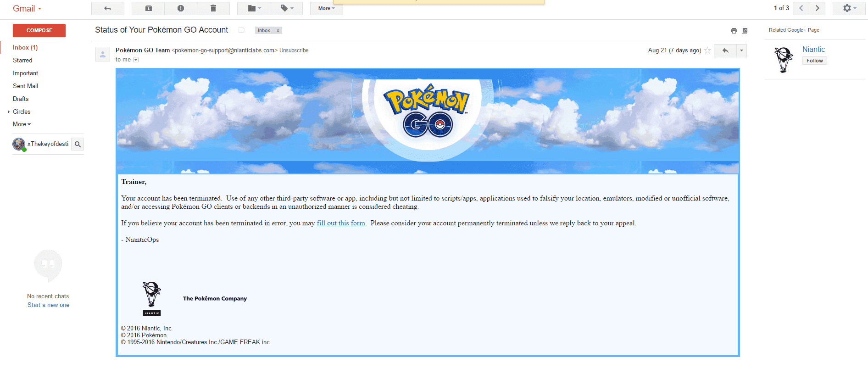Click the '© 2016 Niantic, Inc.' copyright line

(x=147, y=328)
